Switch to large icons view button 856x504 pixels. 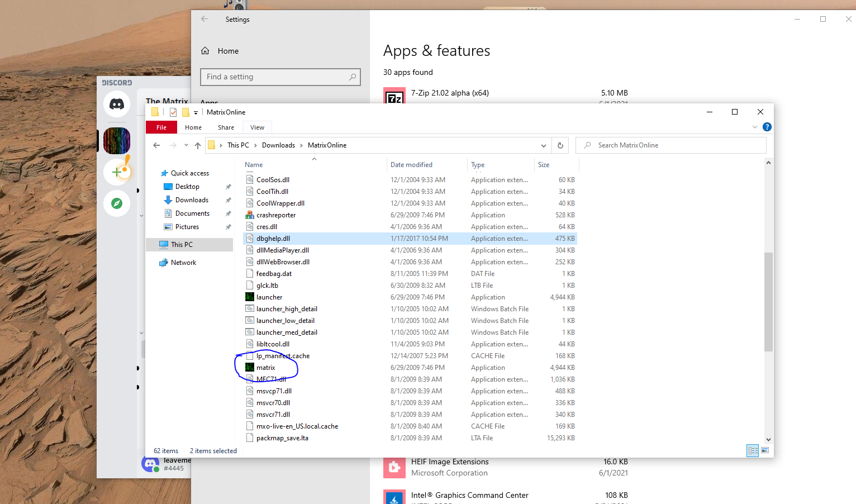tap(765, 450)
